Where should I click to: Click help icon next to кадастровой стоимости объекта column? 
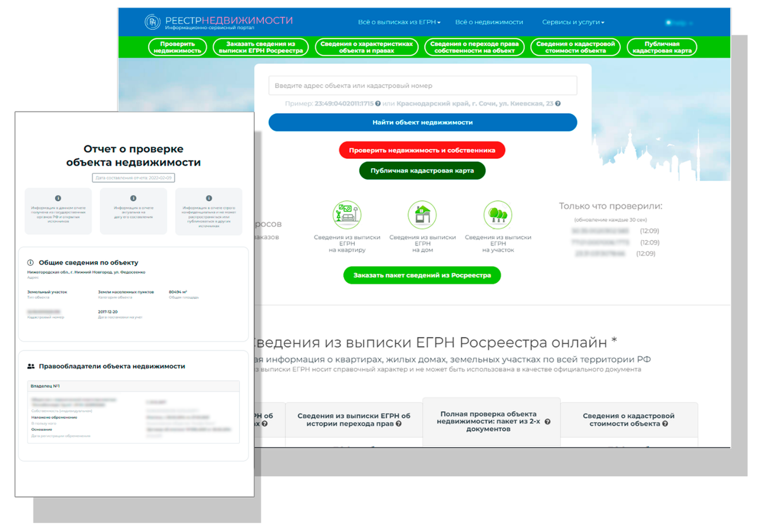(665, 424)
